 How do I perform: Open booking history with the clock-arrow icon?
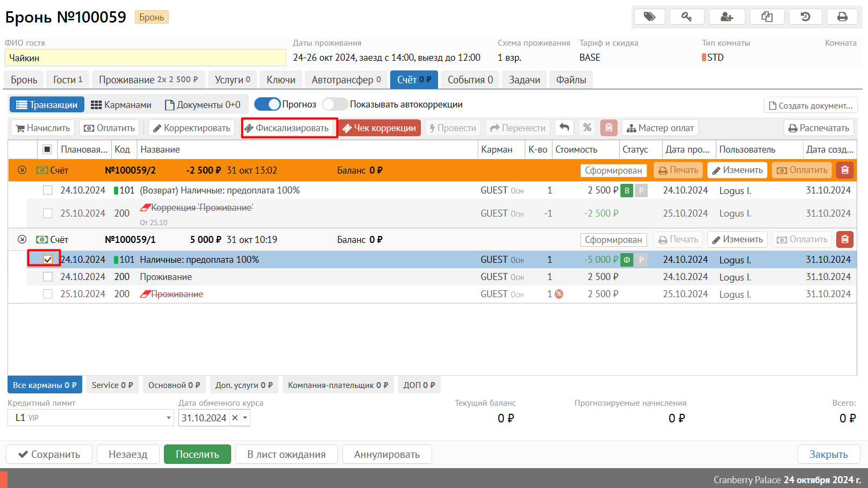[x=805, y=17]
